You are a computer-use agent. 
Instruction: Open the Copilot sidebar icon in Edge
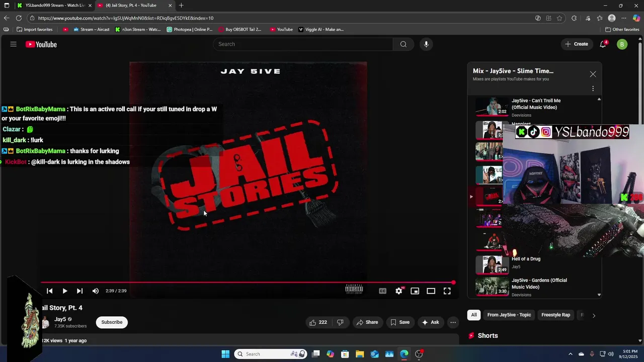click(x=636, y=18)
